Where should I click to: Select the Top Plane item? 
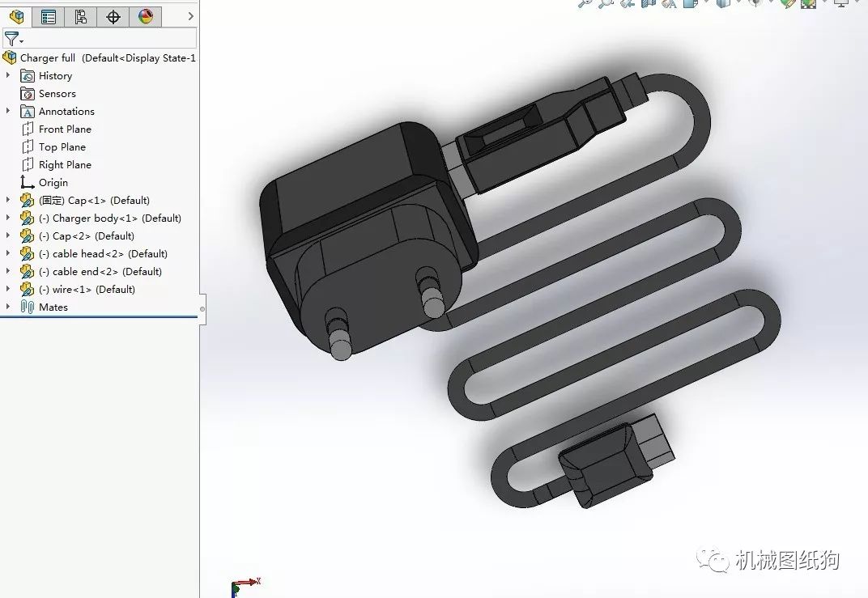point(62,147)
